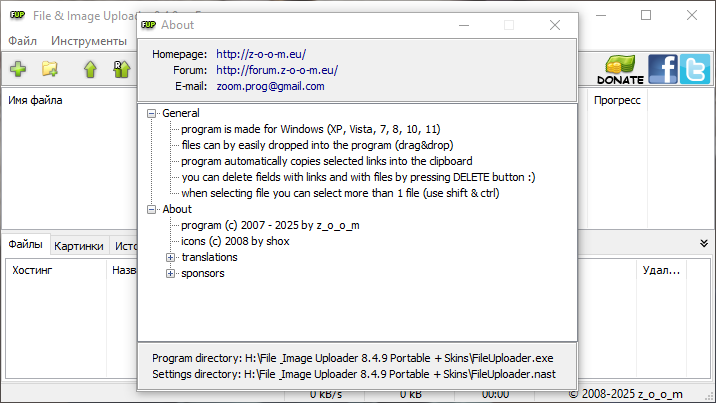Viewport: 716px width, 403px height.
Task: Collapse the About tree node
Action: tap(152, 209)
